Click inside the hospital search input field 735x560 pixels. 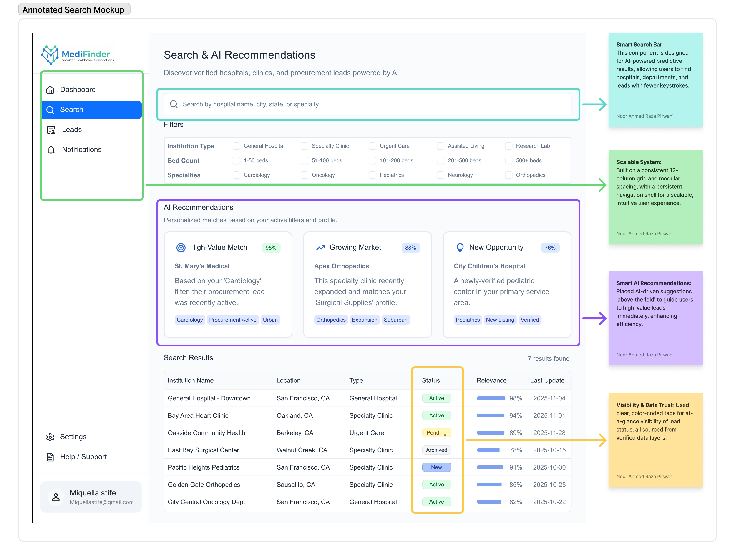coord(333,104)
